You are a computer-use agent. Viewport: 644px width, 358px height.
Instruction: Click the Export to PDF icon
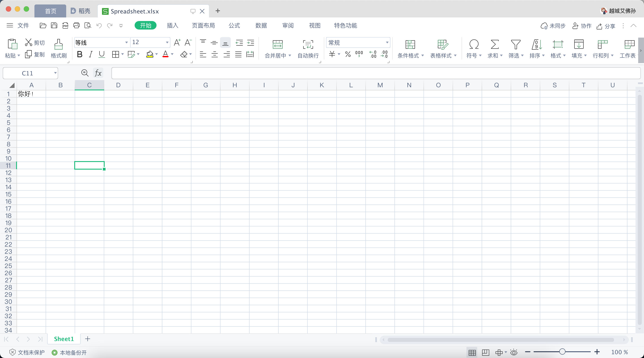[65, 26]
